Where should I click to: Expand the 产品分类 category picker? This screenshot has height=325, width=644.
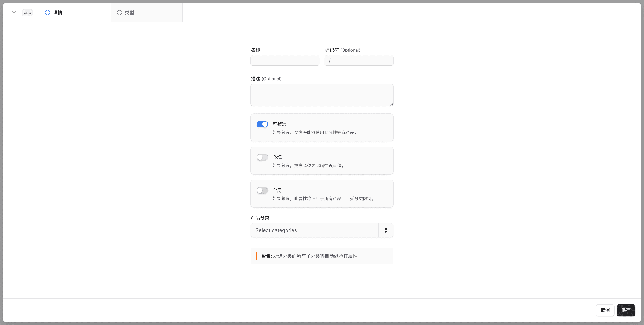point(322,230)
